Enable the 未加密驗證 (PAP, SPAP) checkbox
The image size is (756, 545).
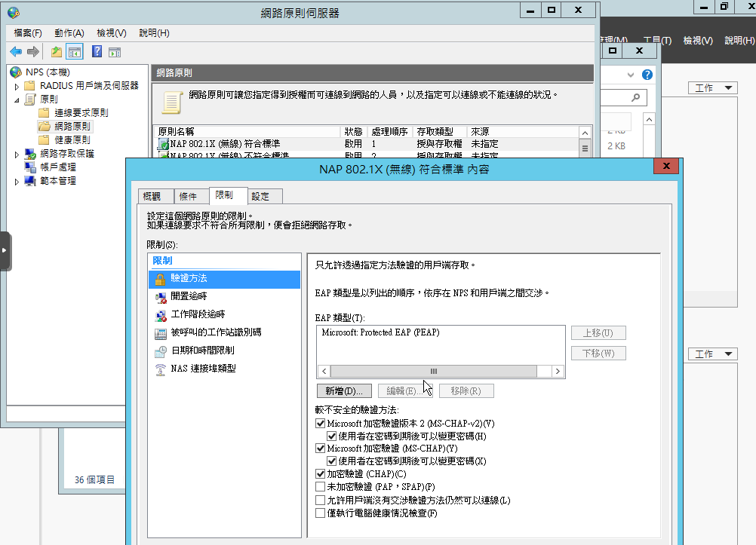click(x=320, y=487)
